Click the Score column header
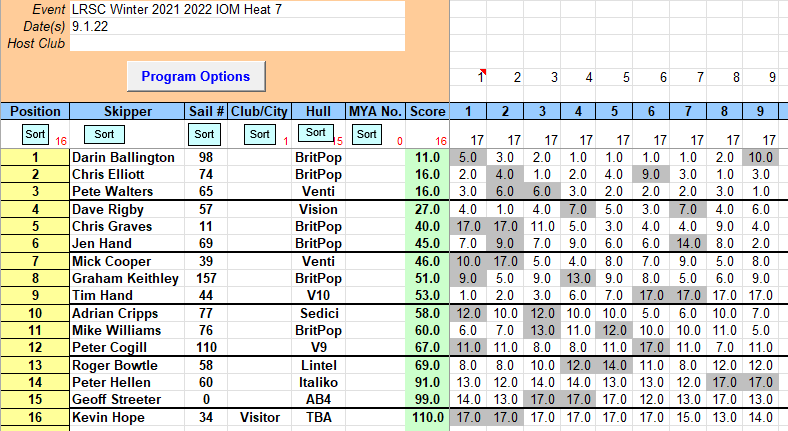Screen dimensions: 788x431 427,111
